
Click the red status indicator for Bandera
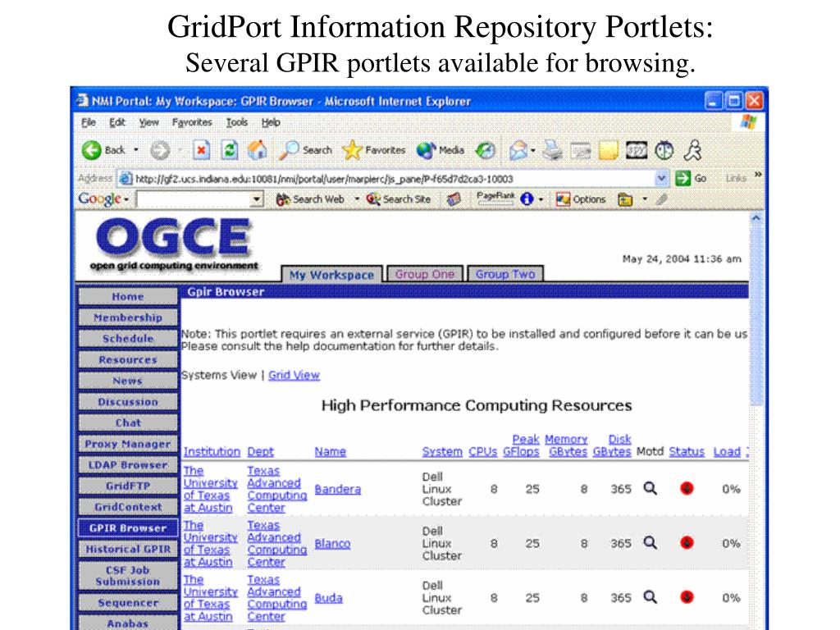coord(687,488)
